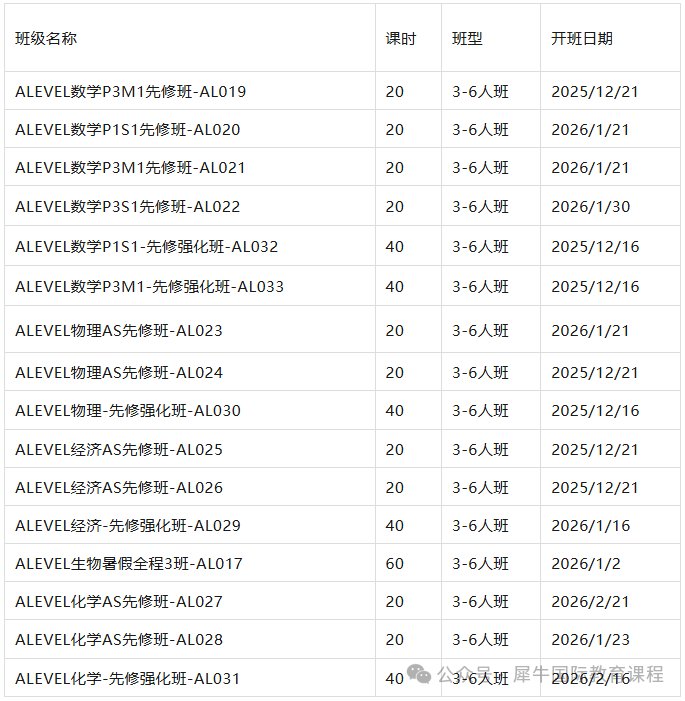This screenshot has height=701, width=685.
Task: Select ALEVEL化学-先修强化班-AL031 class name
Action: click(127, 679)
